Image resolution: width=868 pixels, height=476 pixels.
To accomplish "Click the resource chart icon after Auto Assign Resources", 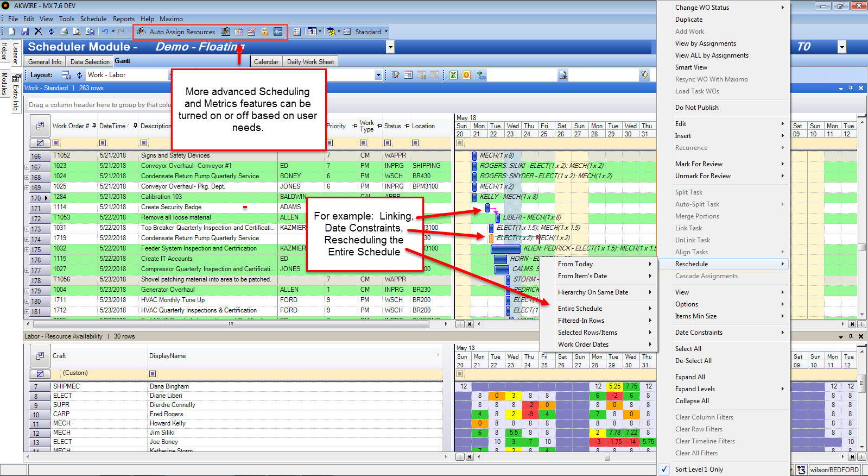I will [x=226, y=32].
